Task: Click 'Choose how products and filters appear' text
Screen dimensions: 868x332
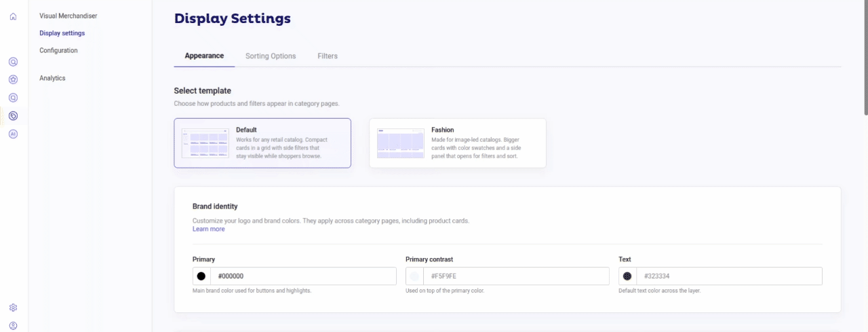Action: tap(256, 104)
